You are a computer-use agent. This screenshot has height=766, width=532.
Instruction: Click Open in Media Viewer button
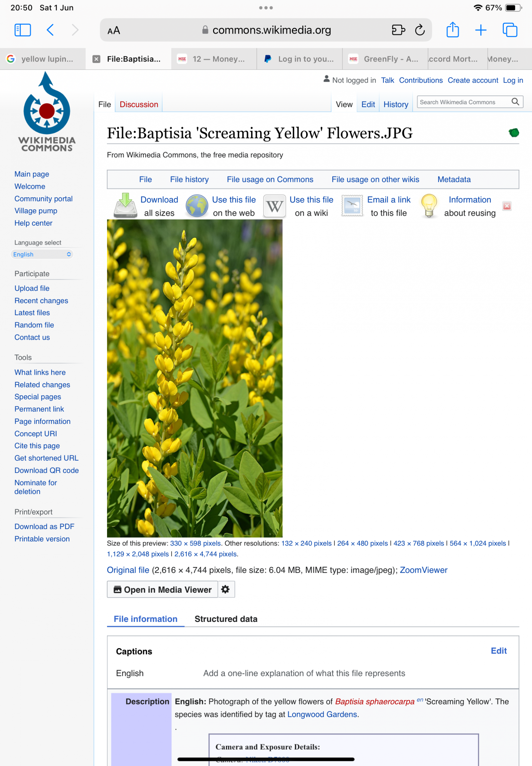tap(162, 589)
